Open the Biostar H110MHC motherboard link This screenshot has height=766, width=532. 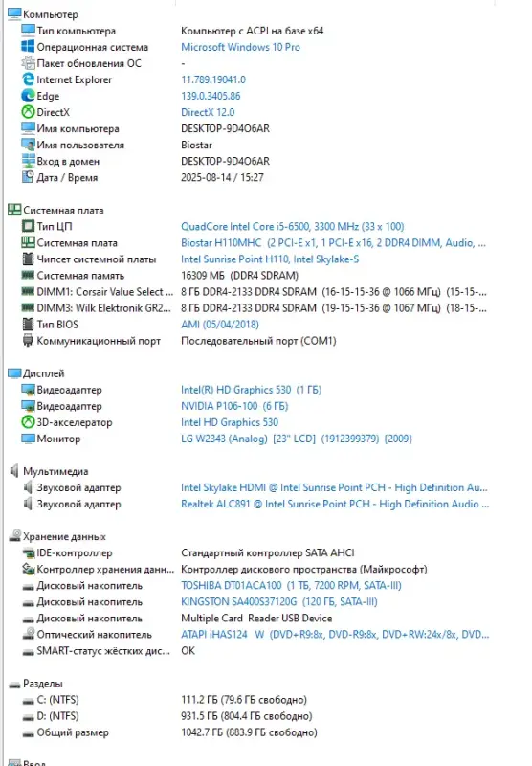pyautogui.click(x=333, y=243)
